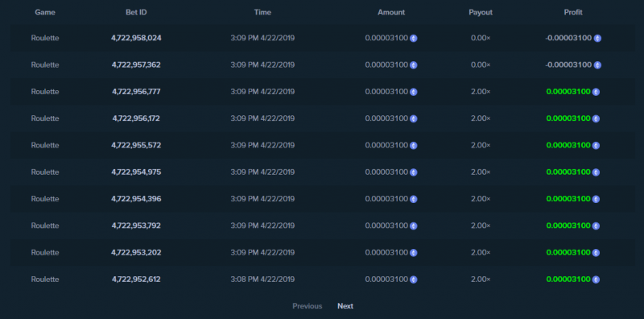Open bet ID 4,722,958,024

click(136, 38)
